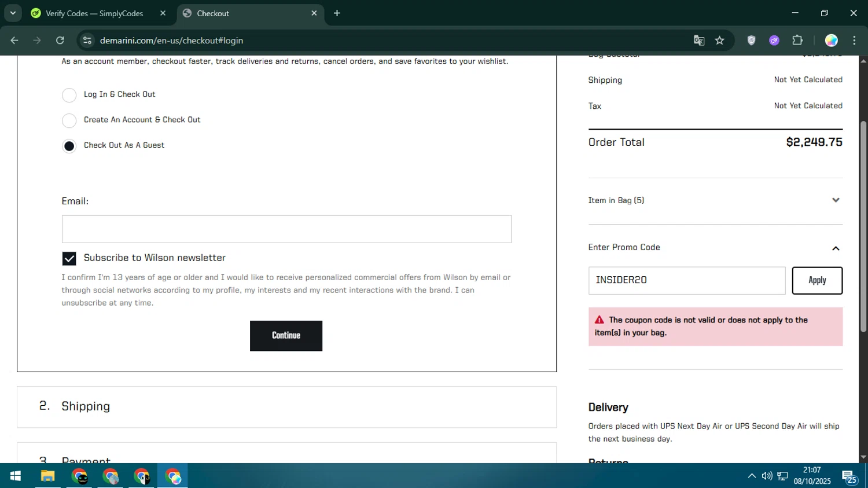Image resolution: width=868 pixels, height=488 pixels.
Task: Open Chrome three-dot menu
Action: (854, 41)
